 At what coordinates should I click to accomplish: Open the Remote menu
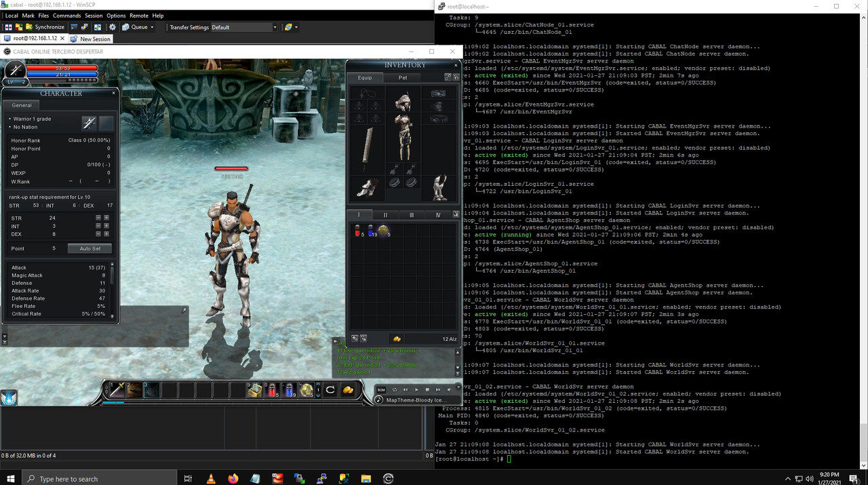[138, 16]
